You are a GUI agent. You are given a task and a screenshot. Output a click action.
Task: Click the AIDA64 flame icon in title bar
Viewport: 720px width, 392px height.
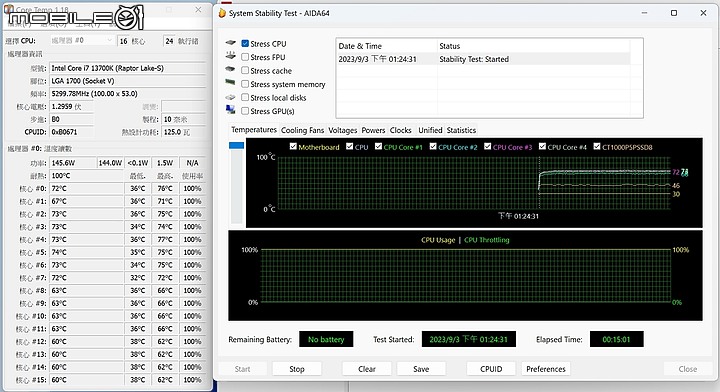(x=222, y=13)
